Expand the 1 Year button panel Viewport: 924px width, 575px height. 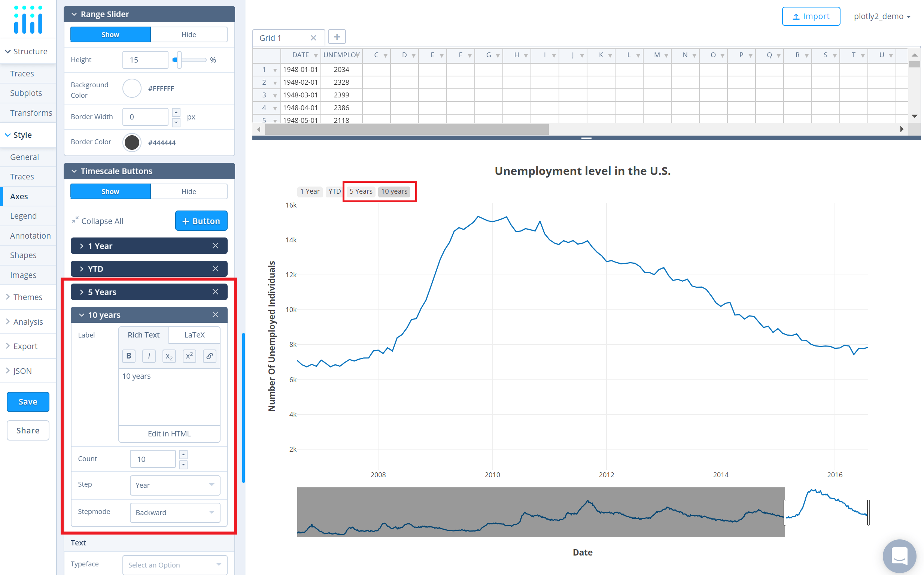[100, 246]
